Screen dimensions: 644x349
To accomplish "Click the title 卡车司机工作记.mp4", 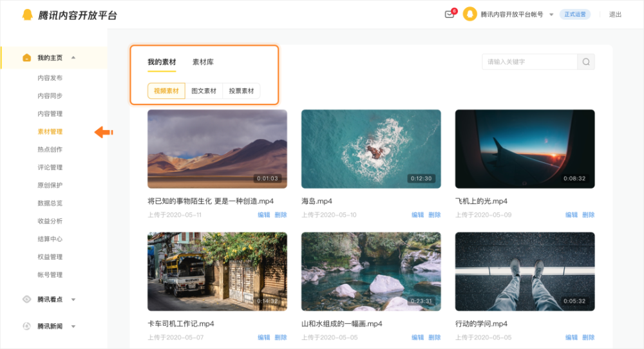I will click(x=181, y=324).
